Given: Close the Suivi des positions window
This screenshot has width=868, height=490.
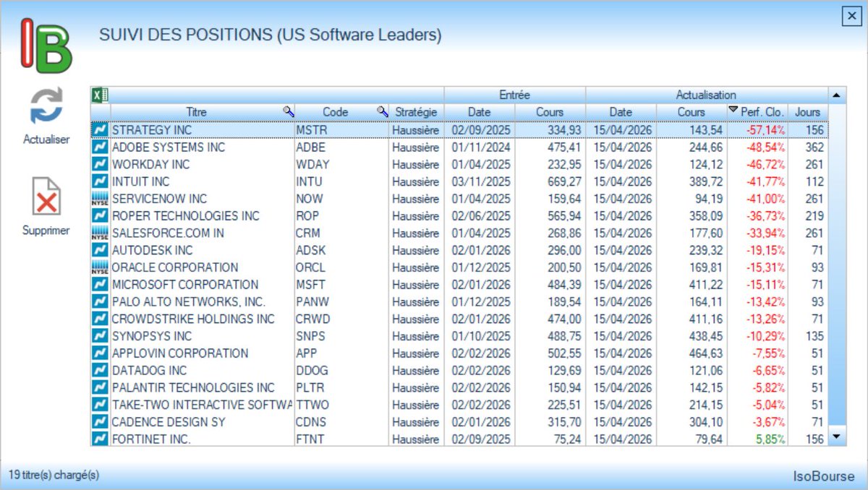Looking at the screenshot, I should (x=851, y=16).
